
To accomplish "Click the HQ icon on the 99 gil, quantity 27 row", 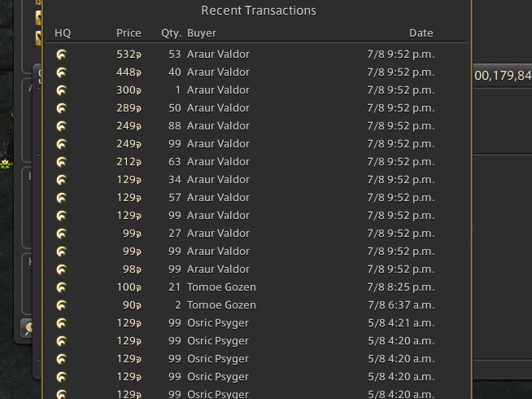I will coord(61,234).
